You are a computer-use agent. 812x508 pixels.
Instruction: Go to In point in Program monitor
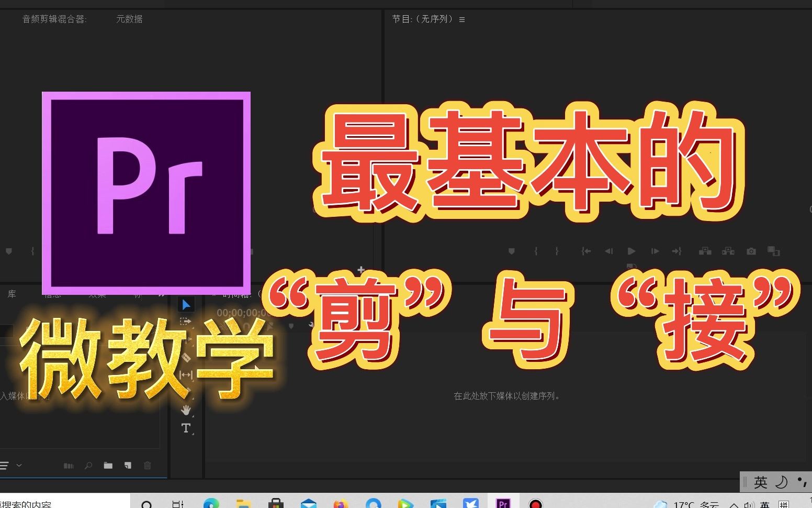586,251
